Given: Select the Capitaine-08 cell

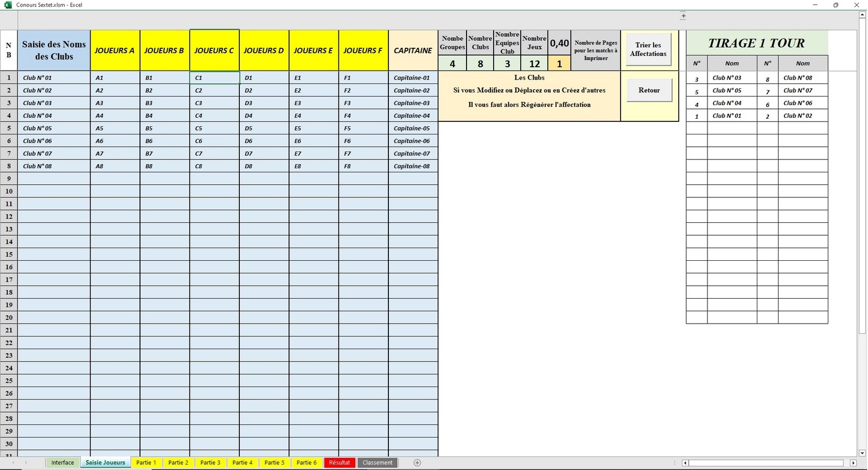Looking at the screenshot, I should (413, 166).
